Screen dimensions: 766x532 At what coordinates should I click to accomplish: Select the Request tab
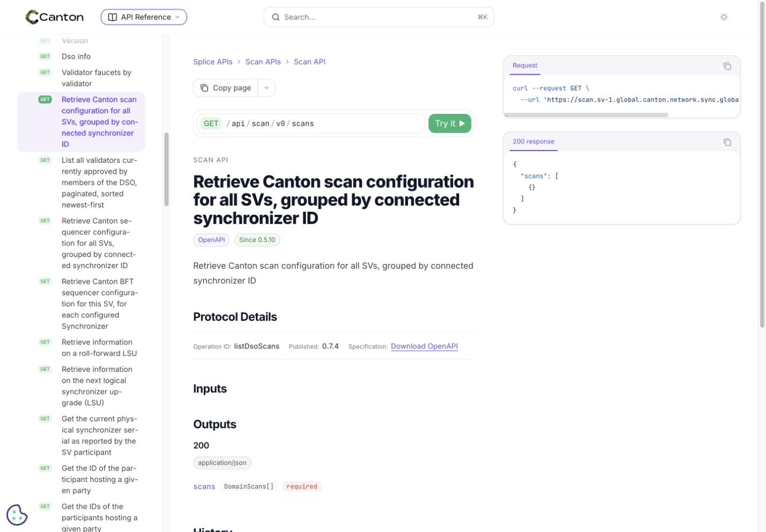[x=525, y=66]
